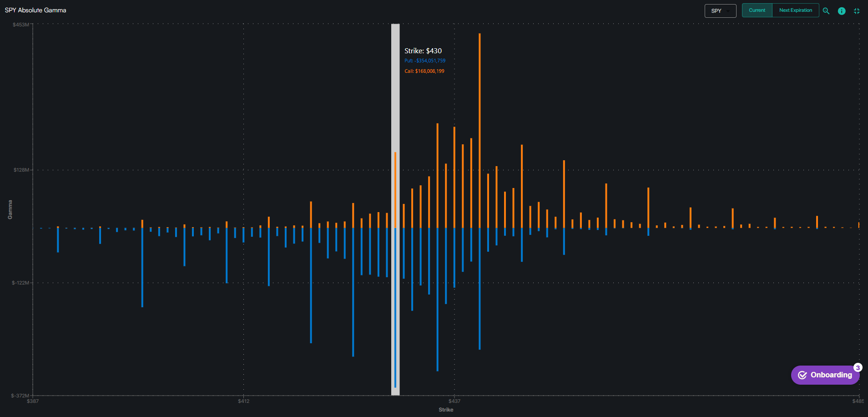The width and height of the screenshot is (868, 417).
Task: Click the $-122M gamma axis label
Action: point(20,283)
